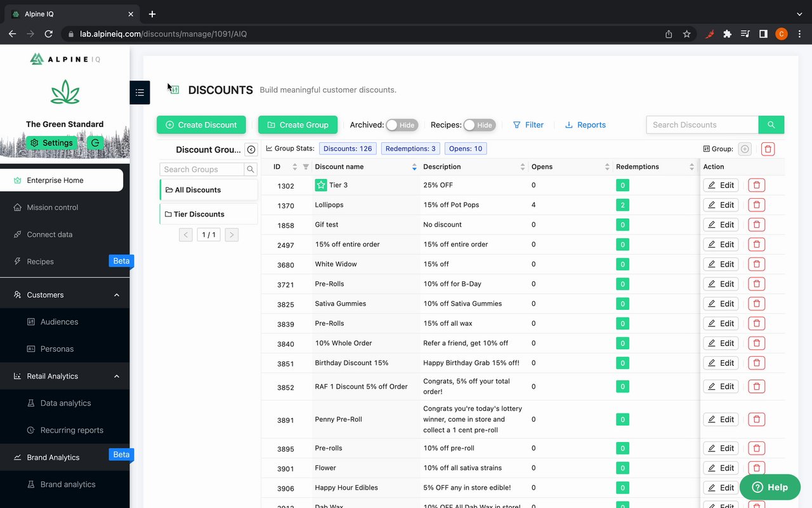Click the Discounts: 126 stat badge
Image resolution: width=812 pixels, height=508 pixels.
pos(348,149)
